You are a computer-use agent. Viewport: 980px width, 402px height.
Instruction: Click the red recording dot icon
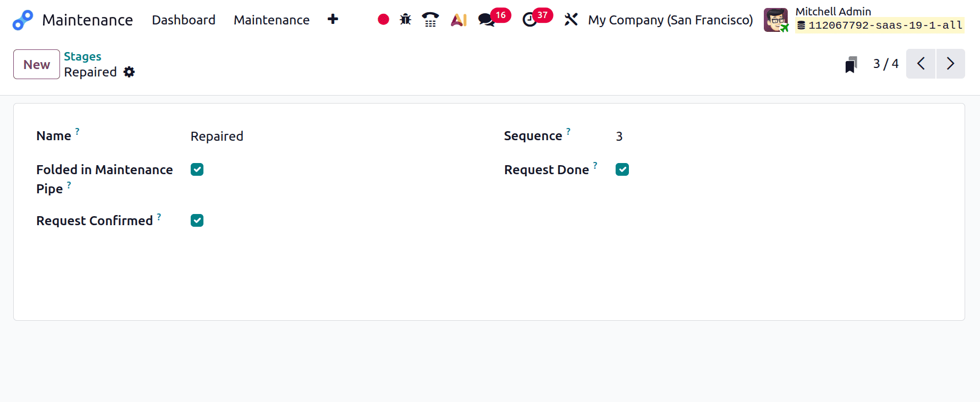(x=384, y=20)
